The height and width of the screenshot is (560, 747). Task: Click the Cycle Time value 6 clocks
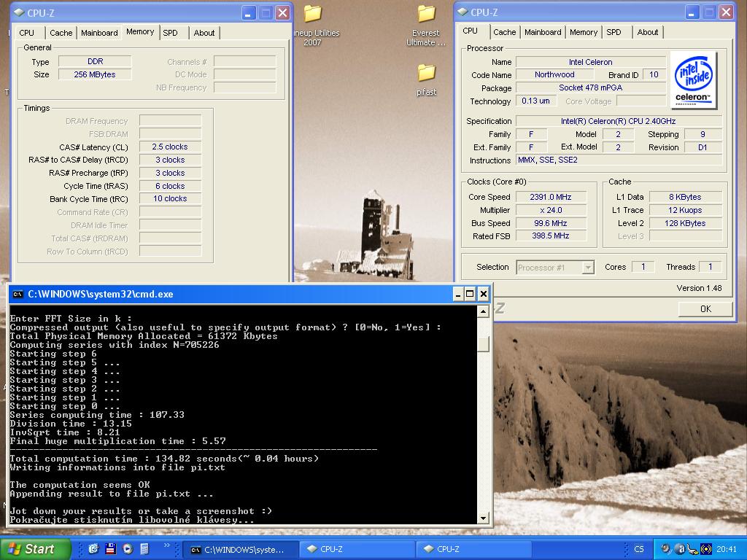[x=170, y=186]
